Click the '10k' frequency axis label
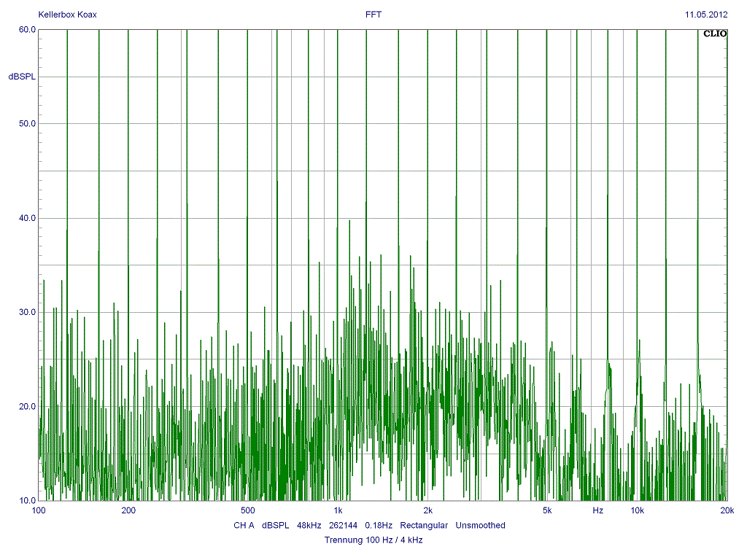This screenshot has height=560, width=747. [638, 510]
